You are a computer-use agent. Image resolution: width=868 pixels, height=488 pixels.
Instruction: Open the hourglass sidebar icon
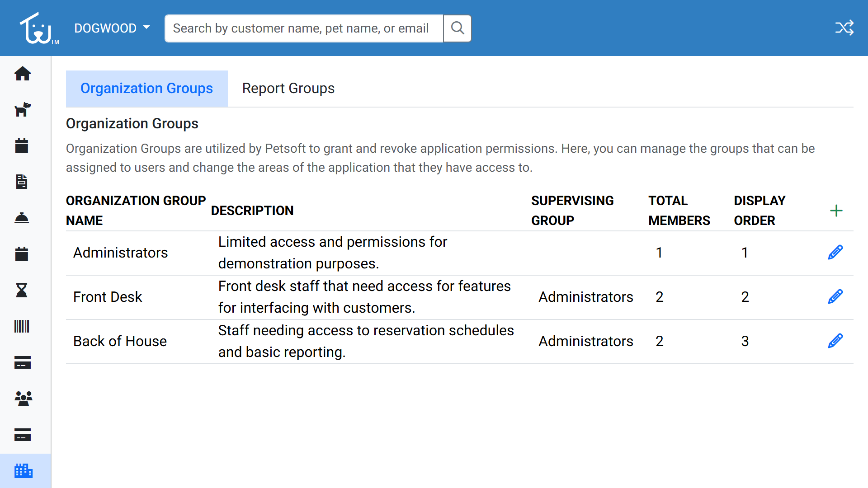(22, 290)
